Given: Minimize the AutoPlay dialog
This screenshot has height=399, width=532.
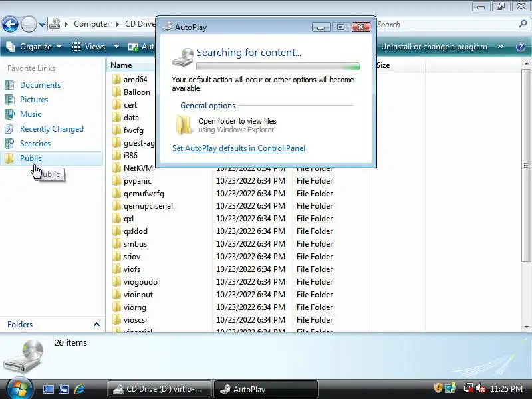Looking at the screenshot, I should 321,27.
